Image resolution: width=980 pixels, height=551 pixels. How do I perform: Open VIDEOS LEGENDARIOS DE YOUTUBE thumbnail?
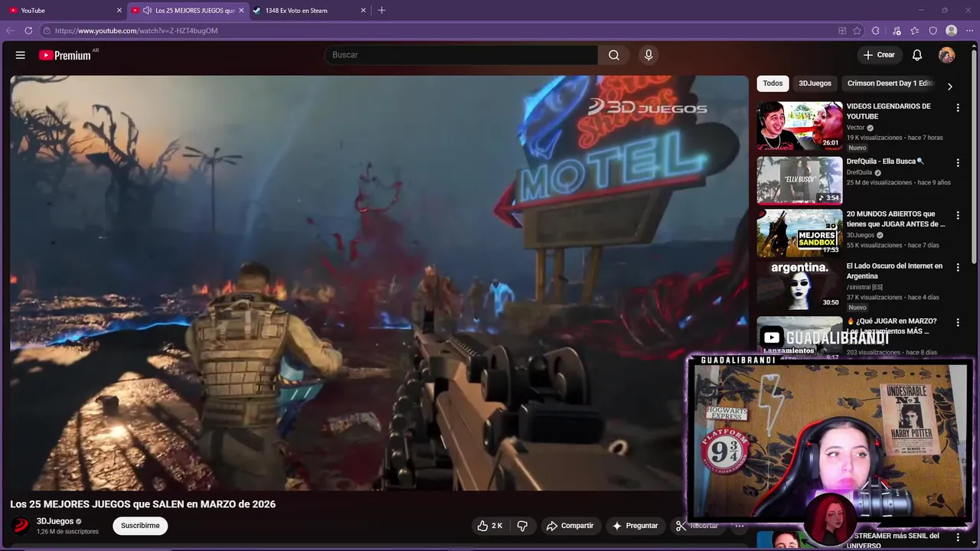(x=799, y=126)
